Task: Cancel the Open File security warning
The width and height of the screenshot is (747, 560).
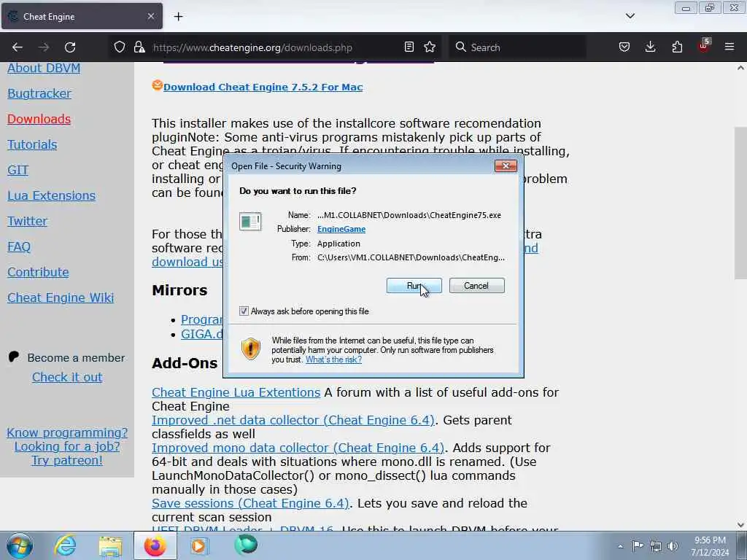Action: coord(476,286)
